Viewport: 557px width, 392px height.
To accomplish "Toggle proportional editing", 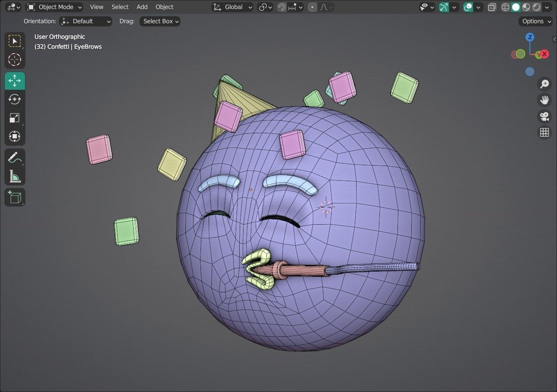I will 313,7.
